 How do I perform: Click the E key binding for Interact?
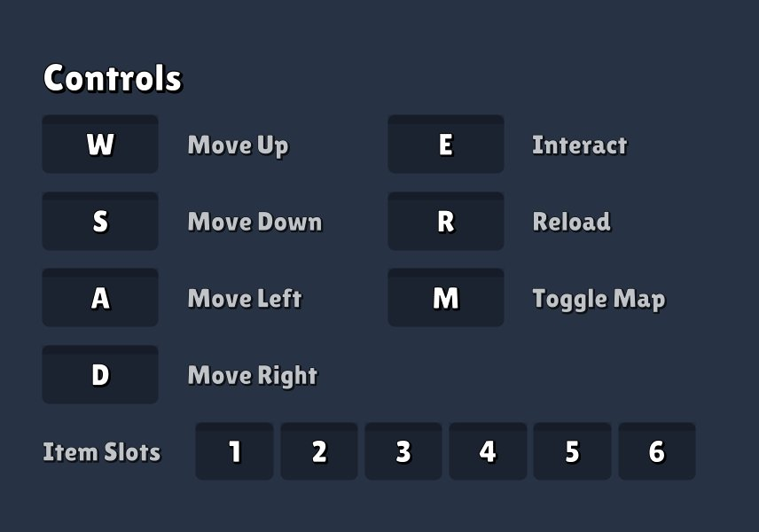click(446, 144)
